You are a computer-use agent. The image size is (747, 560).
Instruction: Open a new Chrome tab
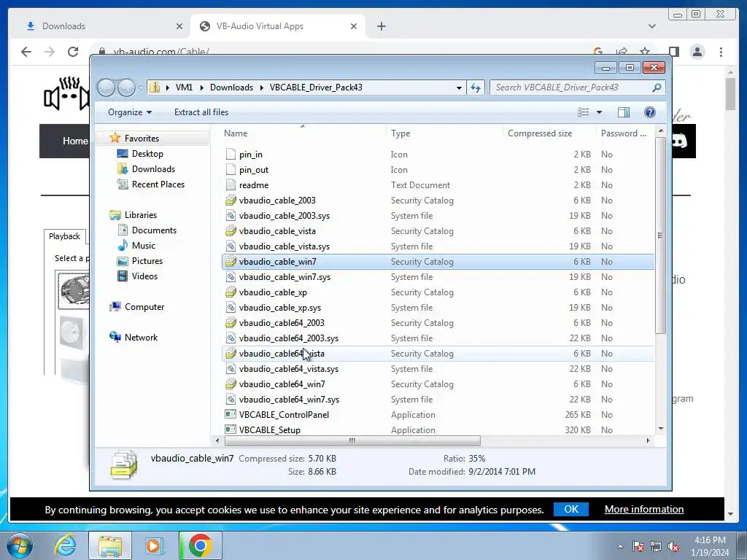tap(381, 26)
